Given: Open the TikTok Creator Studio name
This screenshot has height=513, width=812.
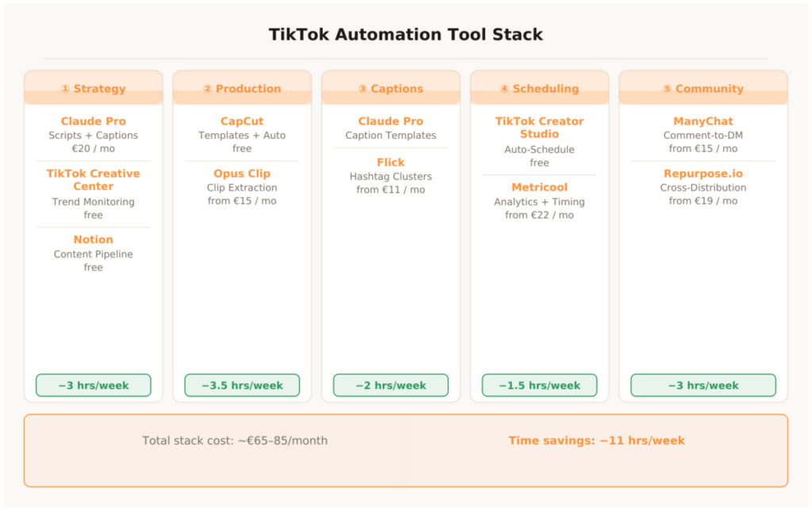Looking at the screenshot, I should tap(539, 128).
